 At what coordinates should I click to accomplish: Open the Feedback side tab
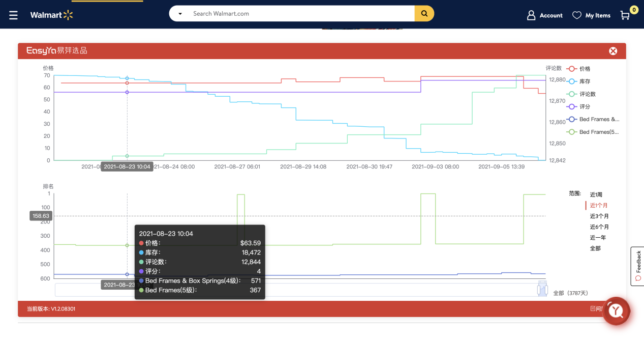click(637, 266)
